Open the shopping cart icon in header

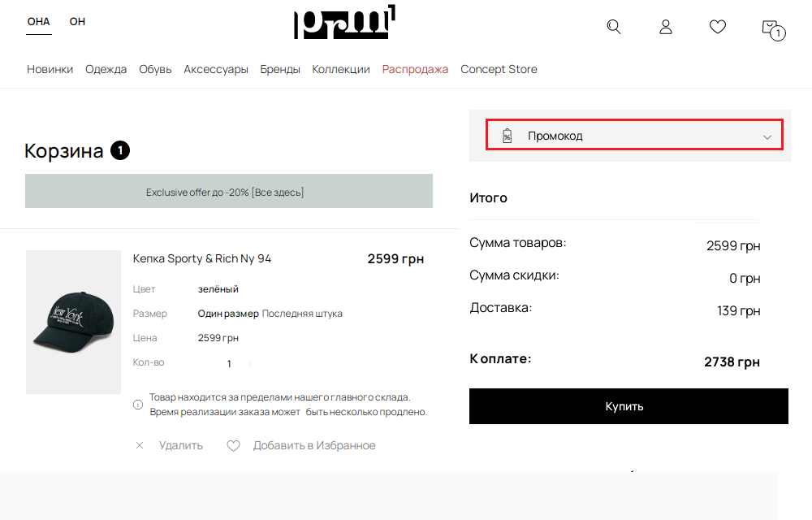click(771, 28)
